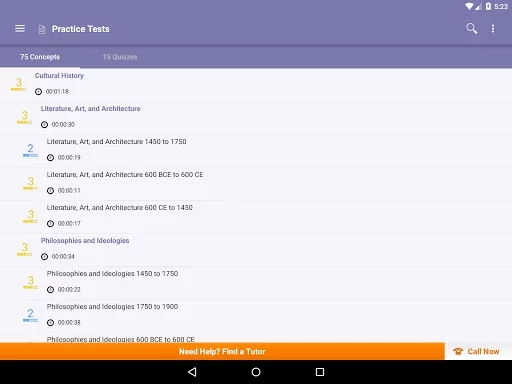Open Literature, Art, and Architecture 1450 to 1750
The height and width of the screenshot is (384, 512).
pos(256,151)
